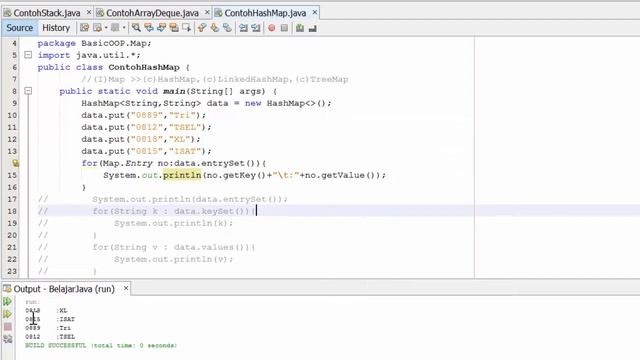
Task: Click the line number 10 in the gutter
Action: click(x=12, y=115)
